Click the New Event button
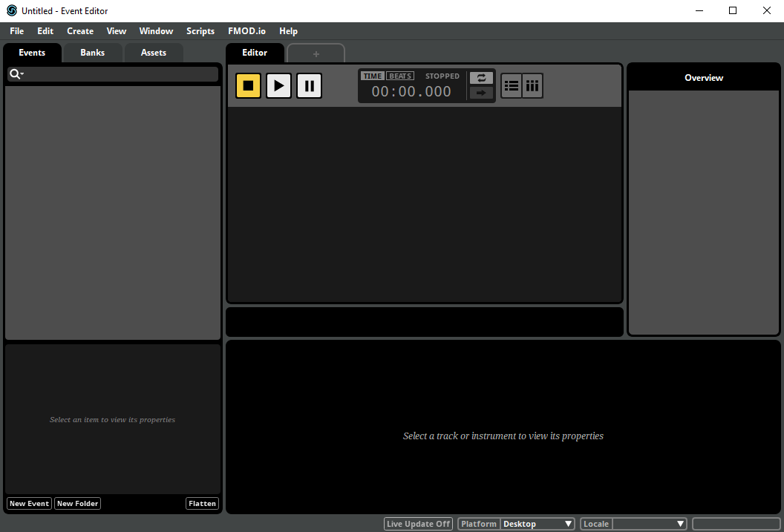Screen dimensions: 784x532 click(x=29, y=504)
